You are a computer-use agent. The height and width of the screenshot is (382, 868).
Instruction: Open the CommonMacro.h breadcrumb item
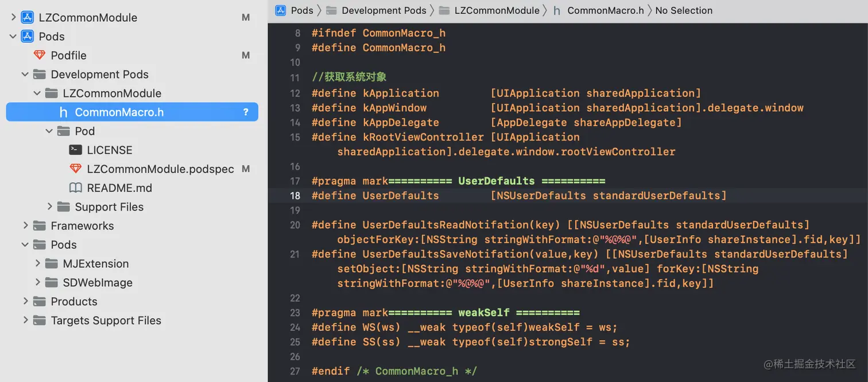[x=606, y=10]
